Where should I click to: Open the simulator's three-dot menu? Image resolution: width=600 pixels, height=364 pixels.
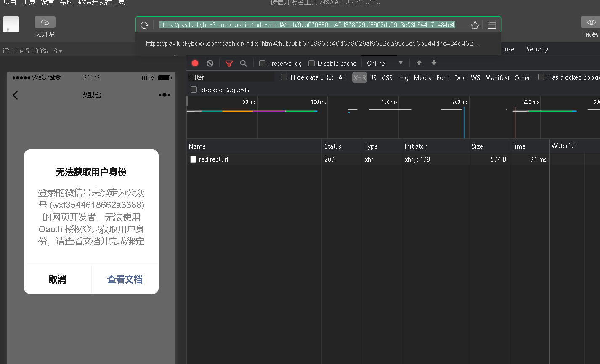point(165,95)
